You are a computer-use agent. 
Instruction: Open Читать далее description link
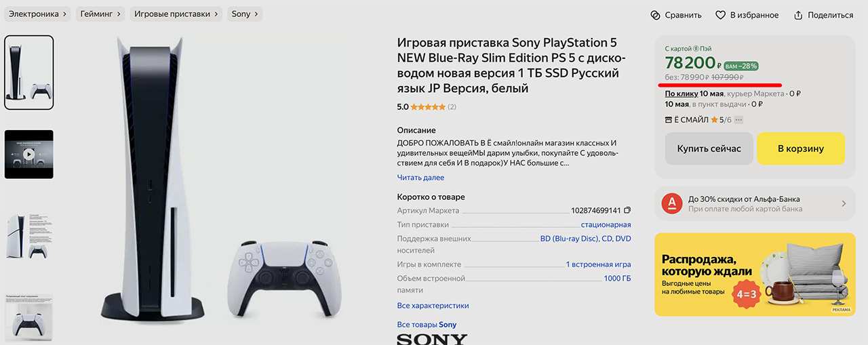pos(420,178)
